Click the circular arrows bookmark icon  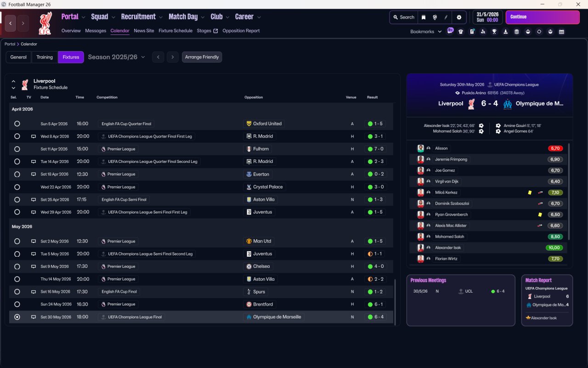coord(539,32)
